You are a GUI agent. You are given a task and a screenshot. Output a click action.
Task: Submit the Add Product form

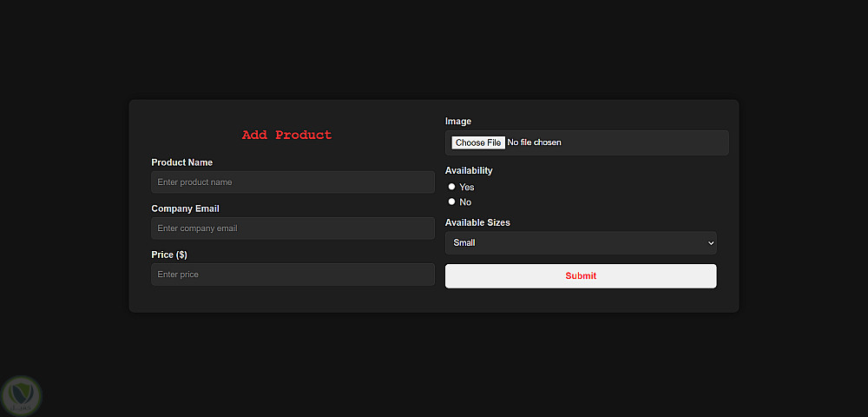[580, 276]
